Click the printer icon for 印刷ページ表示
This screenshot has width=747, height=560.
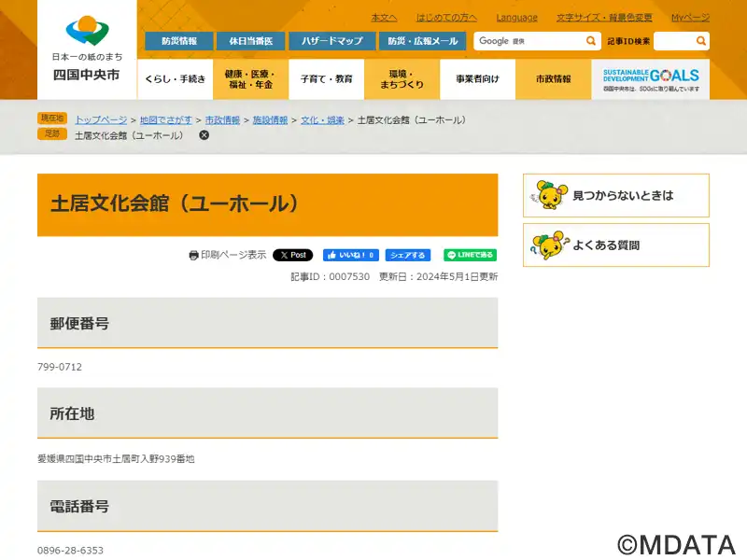click(x=193, y=255)
